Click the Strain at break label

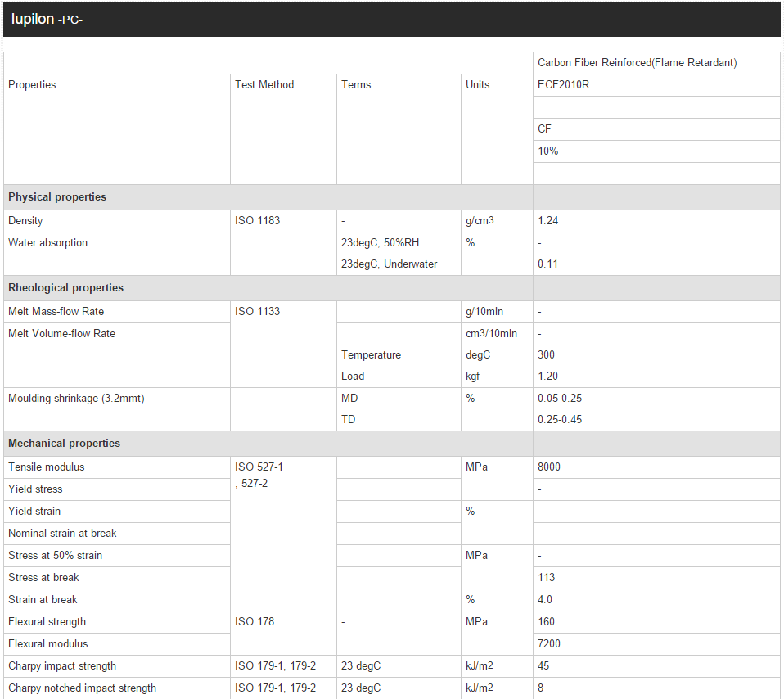click(x=43, y=599)
